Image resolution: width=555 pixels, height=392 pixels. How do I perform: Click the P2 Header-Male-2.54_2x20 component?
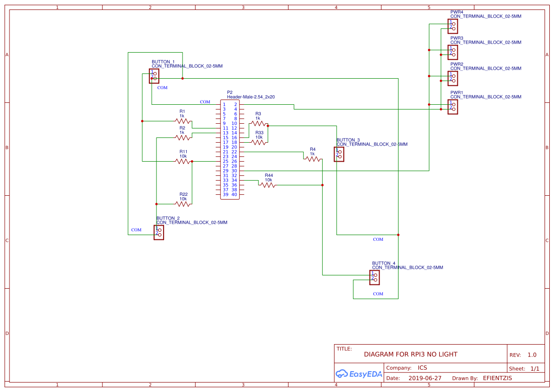click(x=230, y=149)
